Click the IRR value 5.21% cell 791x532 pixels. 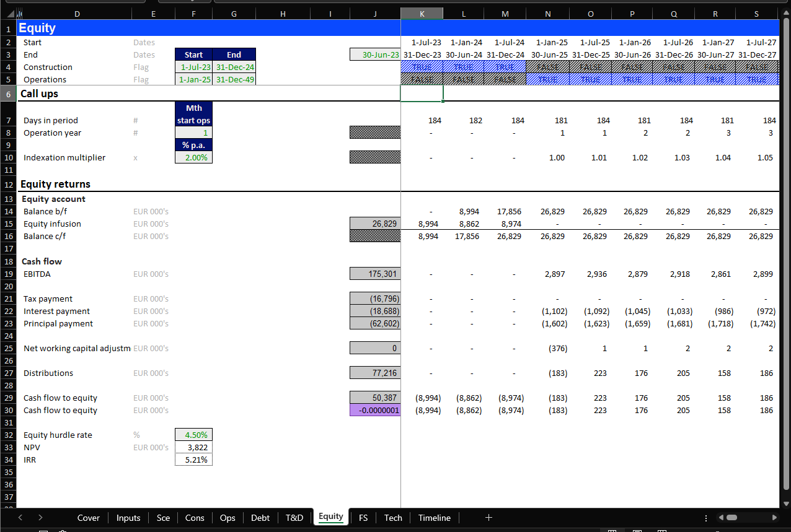(x=193, y=460)
